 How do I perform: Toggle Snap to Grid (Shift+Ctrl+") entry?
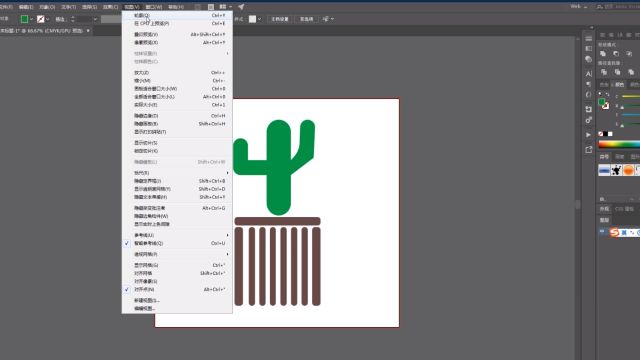pyautogui.click(x=177, y=273)
